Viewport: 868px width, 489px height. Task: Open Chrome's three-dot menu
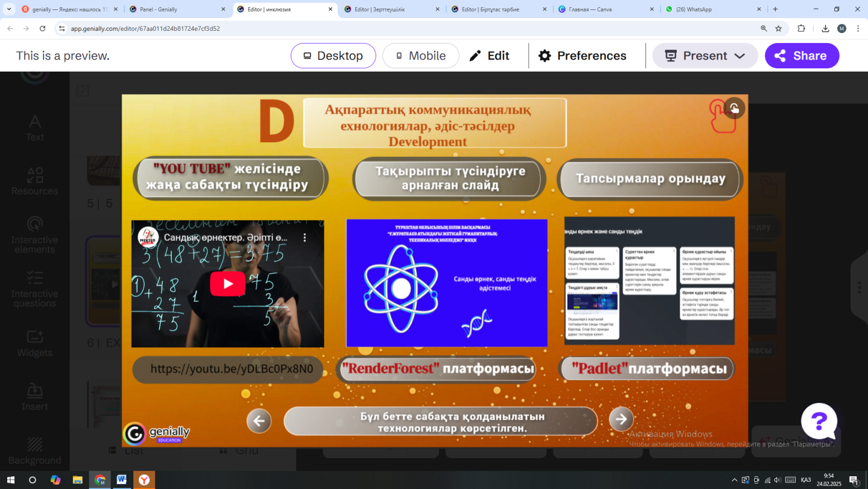[x=858, y=29]
